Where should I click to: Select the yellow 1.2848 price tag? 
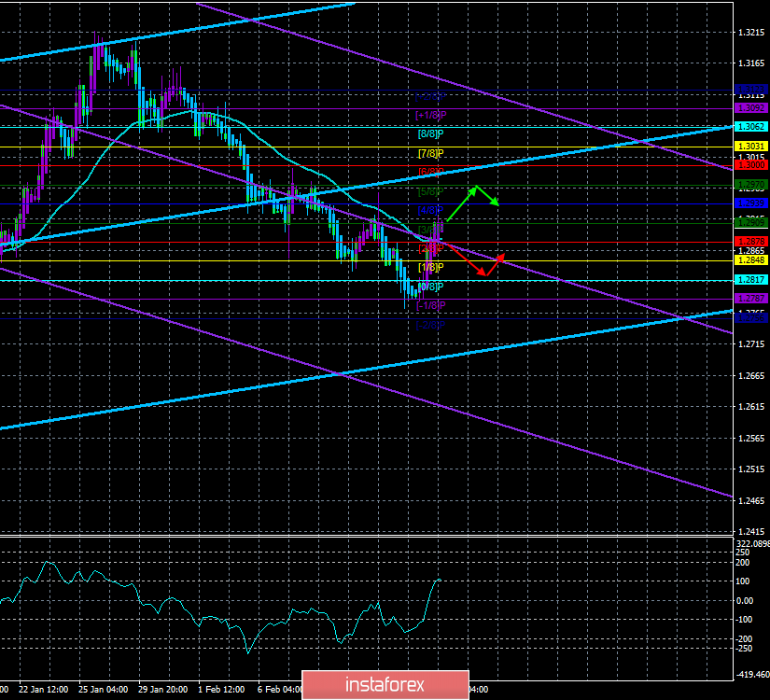click(x=750, y=260)
